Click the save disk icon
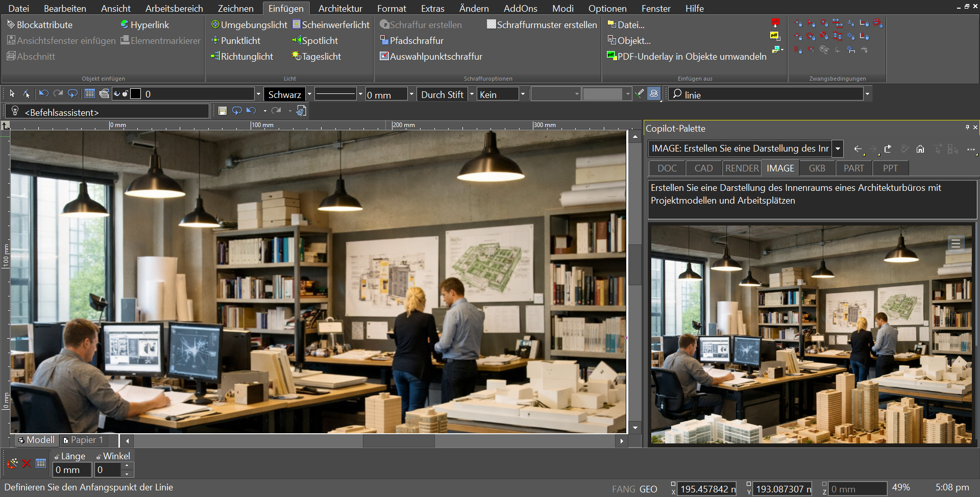980x497 pixels. pyautogui.click(x=223, y=111)
